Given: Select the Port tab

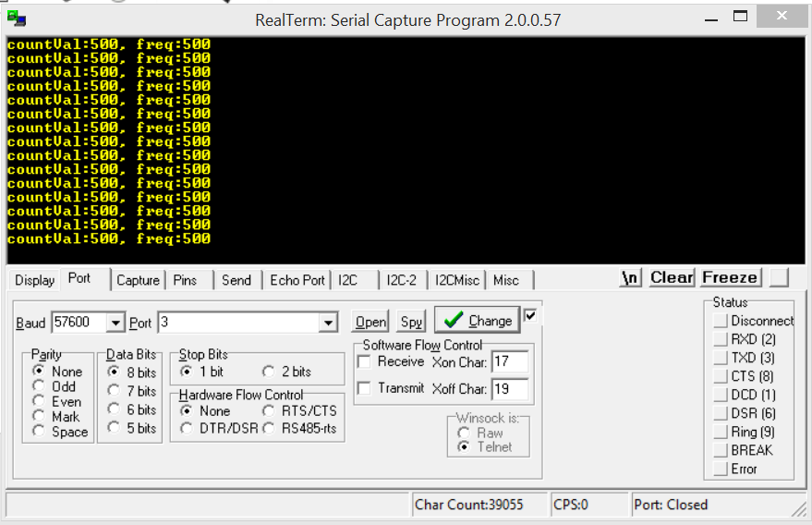Looking at the screenshot, I should [79, 278].
